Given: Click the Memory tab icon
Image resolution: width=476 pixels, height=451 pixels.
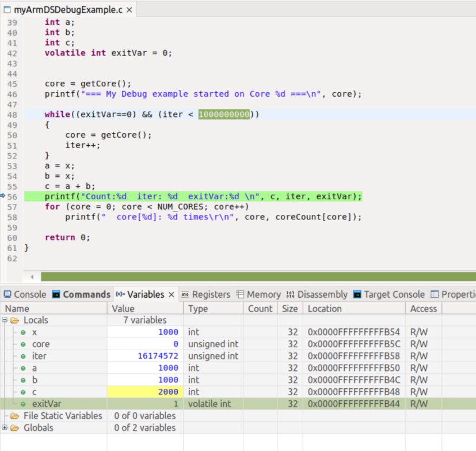Looking at the screenshot, I should (240, 294).
